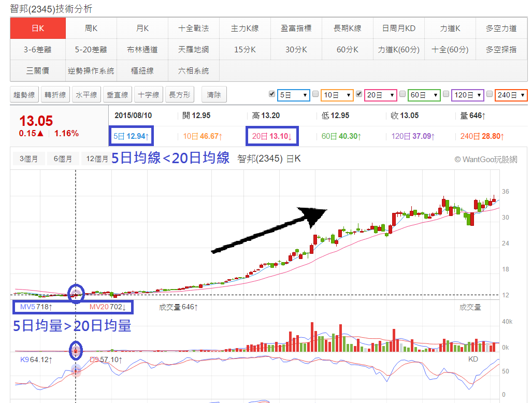Click 清除 to clear drawings

tap(213, 94)
